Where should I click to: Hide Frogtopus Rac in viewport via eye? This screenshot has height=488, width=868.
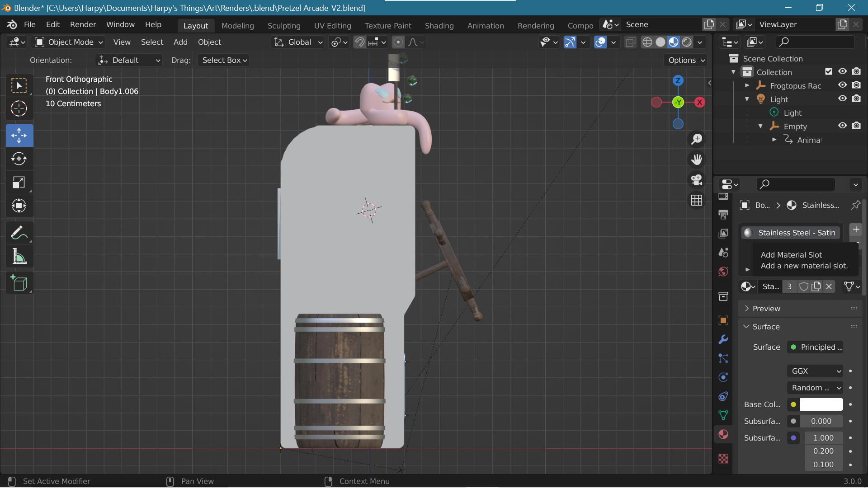coord(843,85)
